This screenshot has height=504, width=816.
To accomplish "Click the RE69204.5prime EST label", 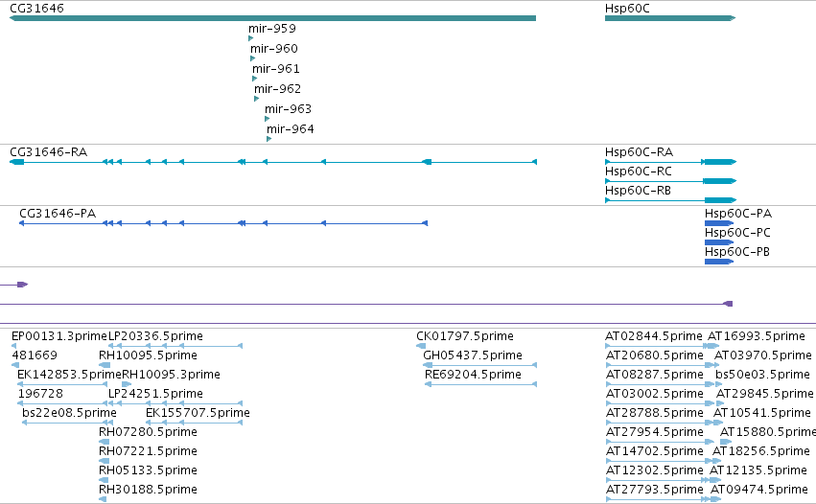I will coord(473,375).
